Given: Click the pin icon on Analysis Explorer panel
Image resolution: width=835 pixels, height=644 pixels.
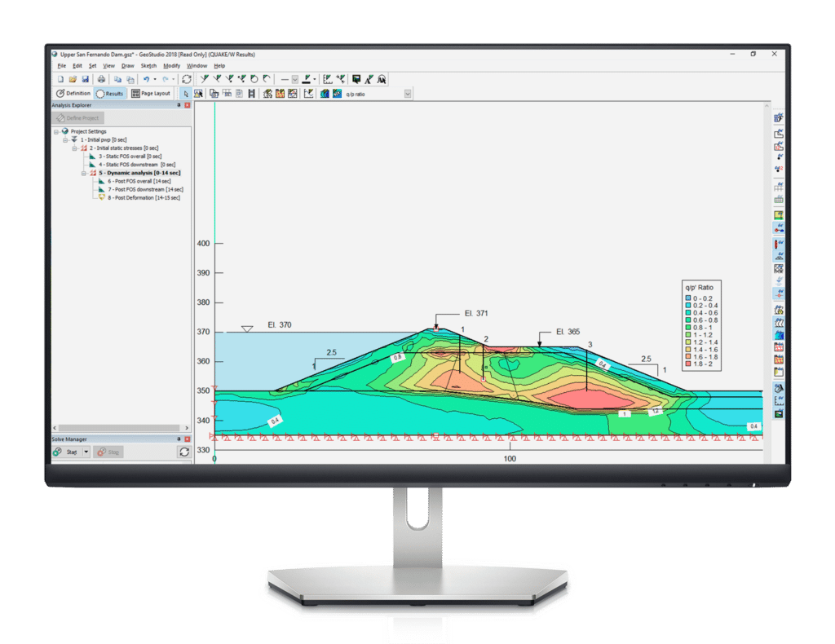Looking at the screenshot, I should pyautogui.click(x=179, y=104).
